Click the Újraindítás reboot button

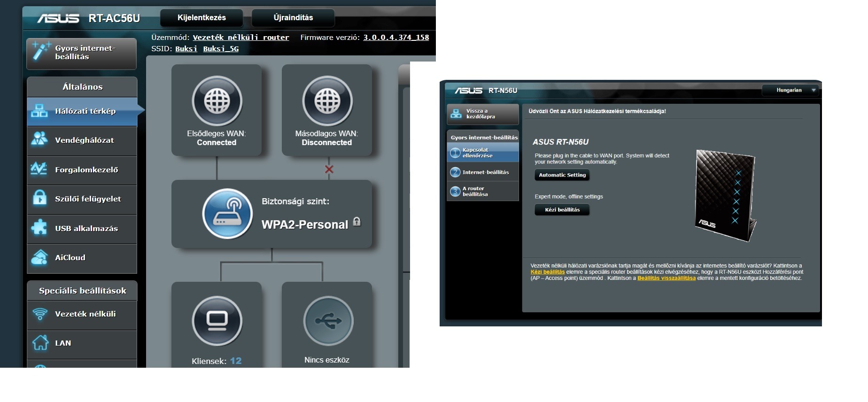click(293, 18)
